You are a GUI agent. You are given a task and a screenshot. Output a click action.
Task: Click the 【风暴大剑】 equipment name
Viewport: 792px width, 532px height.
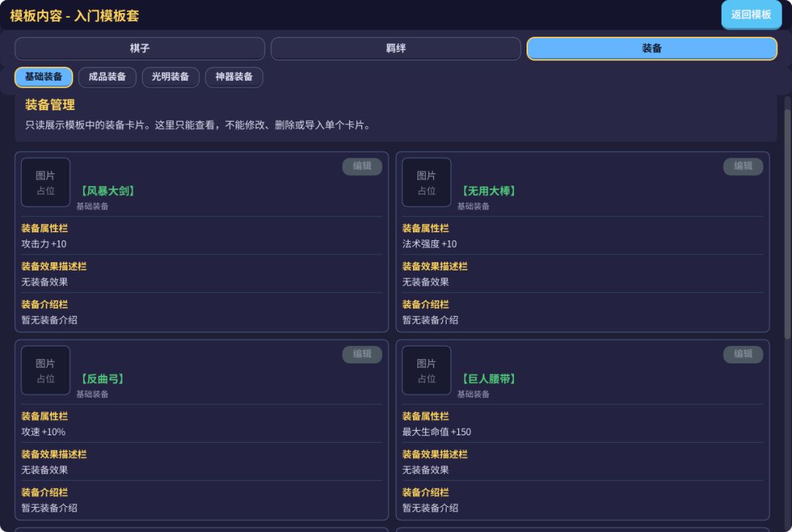click(108, 191)
